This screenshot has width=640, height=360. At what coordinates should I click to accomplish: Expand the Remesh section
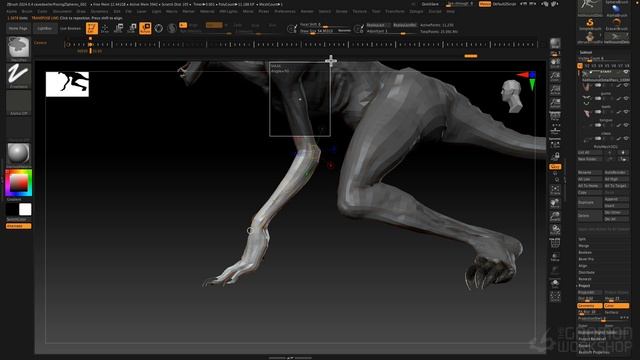click(585, 279)
